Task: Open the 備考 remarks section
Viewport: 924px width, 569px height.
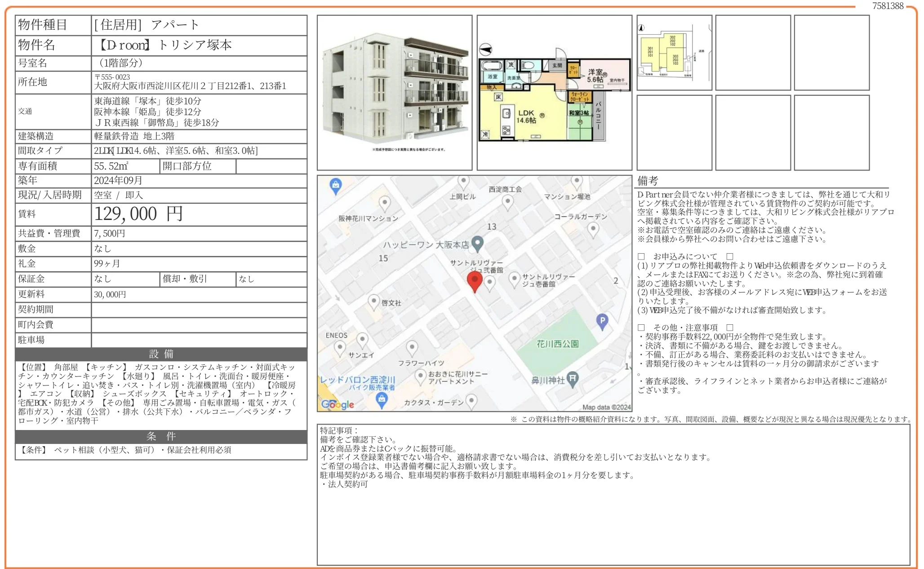Action: coord(647,182)
